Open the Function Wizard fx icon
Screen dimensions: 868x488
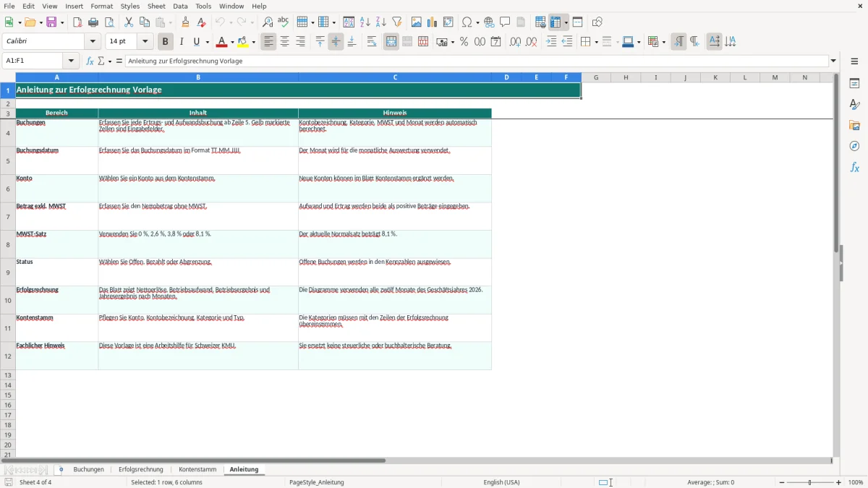point(90,61)
